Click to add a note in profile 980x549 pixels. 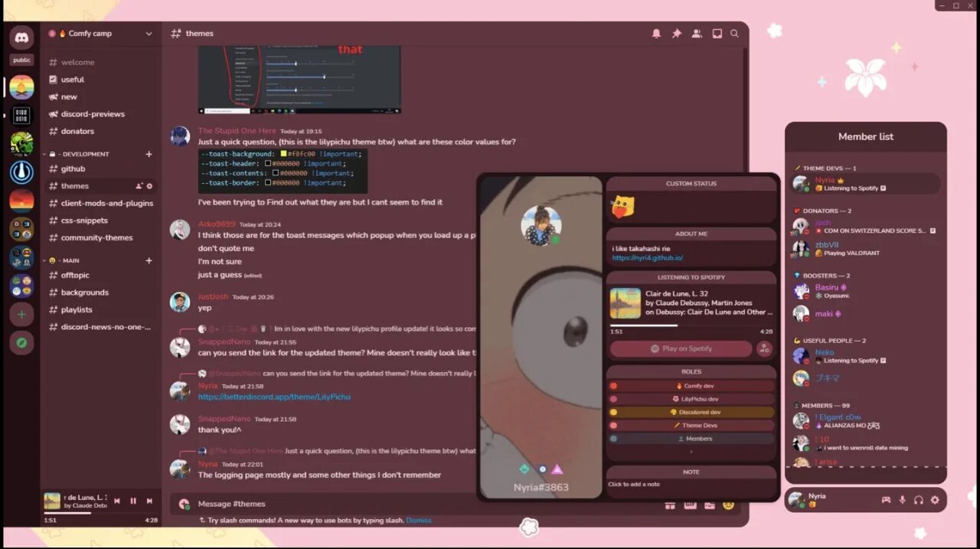tap(633, 485)
